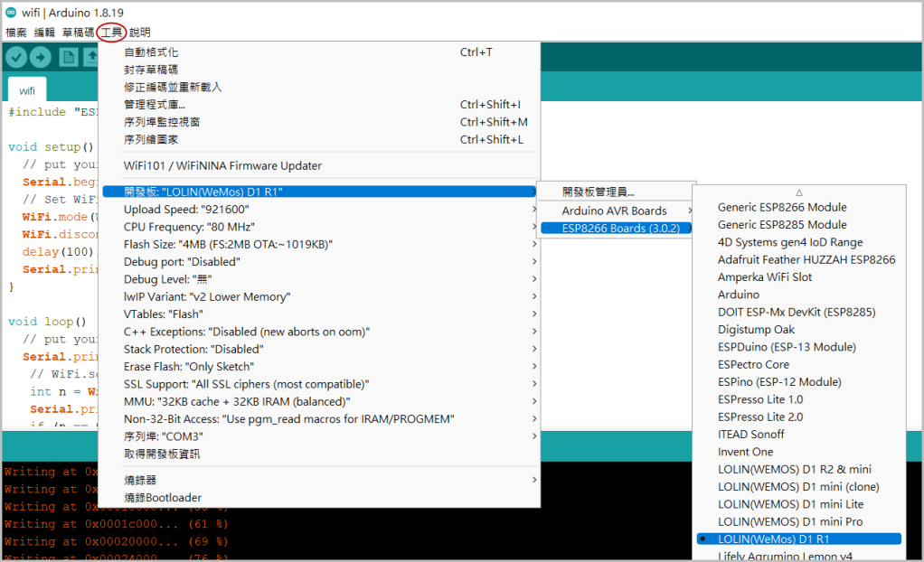Image resolution: width=924 pixels, height=562 pixels.
Task: Open the 檔案 menu
Action: coord(16,32)
